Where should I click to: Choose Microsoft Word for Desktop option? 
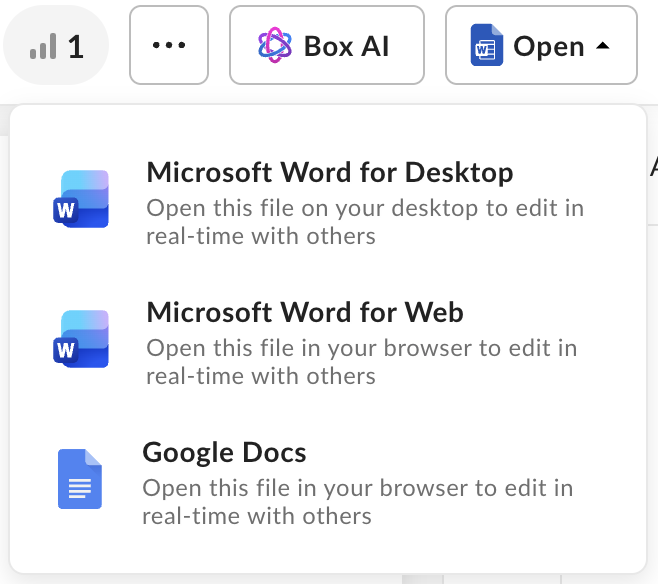pos(328,202)
